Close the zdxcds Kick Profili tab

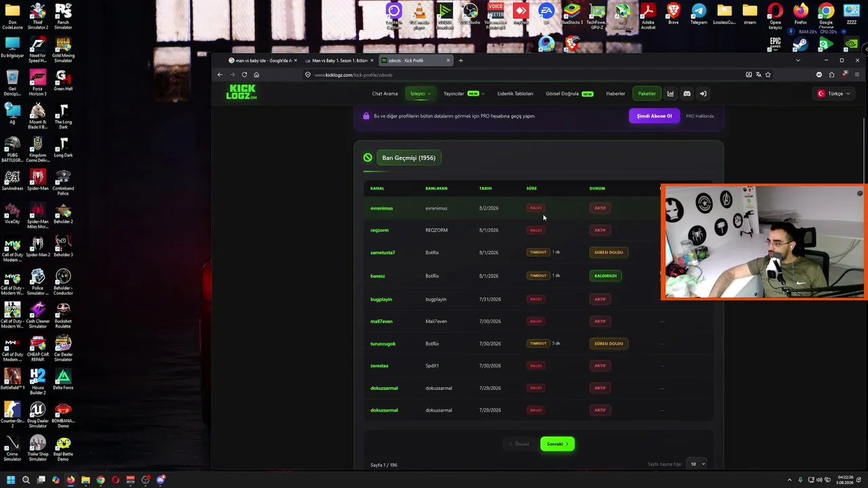coord(448,60)
